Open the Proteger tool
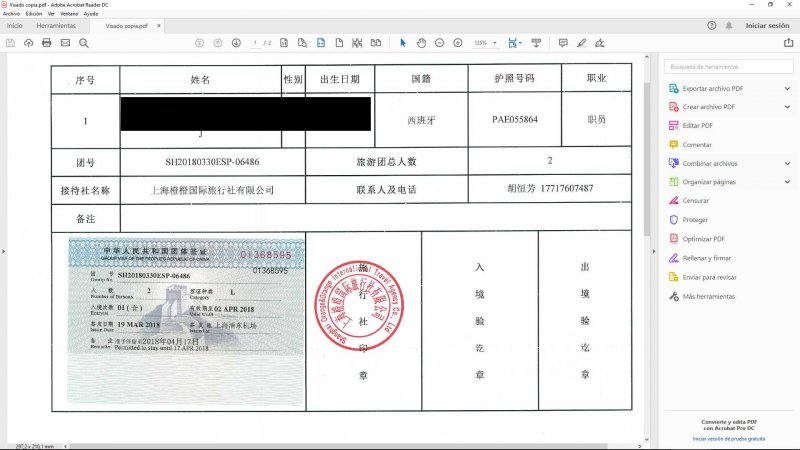 click(x=695, y=220)
